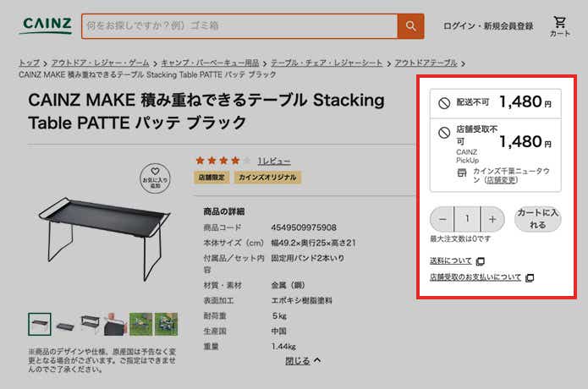Select the third thumbnail of stacked tables

point(91,324)
